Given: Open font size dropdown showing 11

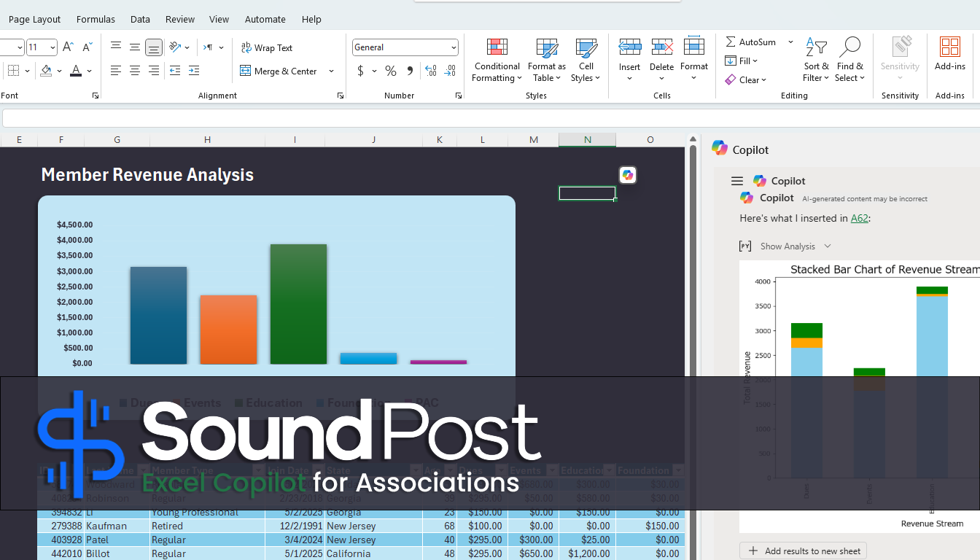Looking at the screenshot, I should point(52,47).
